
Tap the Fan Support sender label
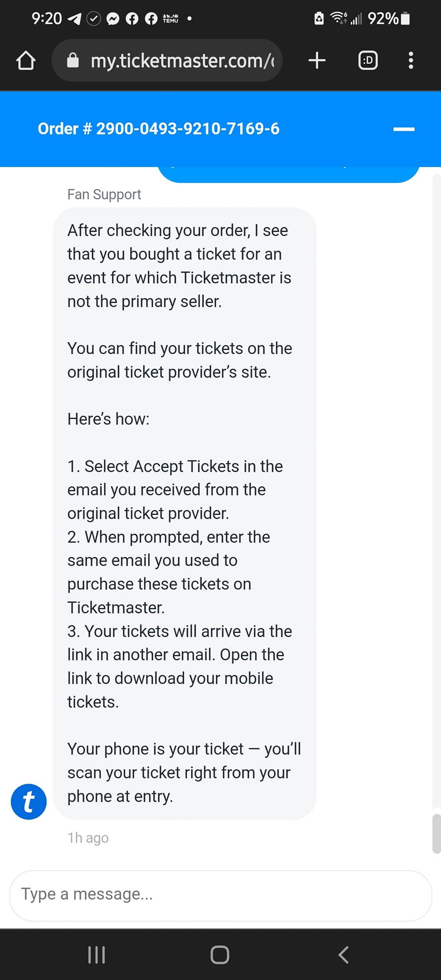[104, 194]
